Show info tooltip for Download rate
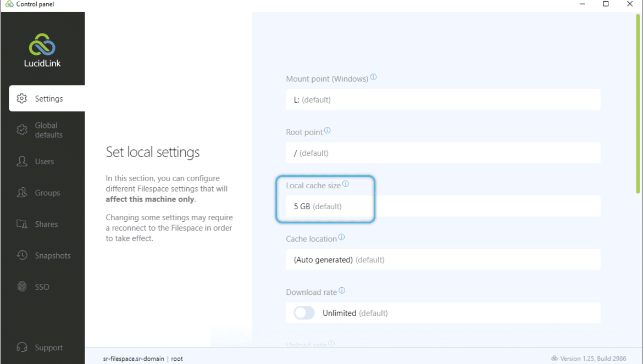Image resolution: width=643 pixels, height=364 pixels. [342, 291]
